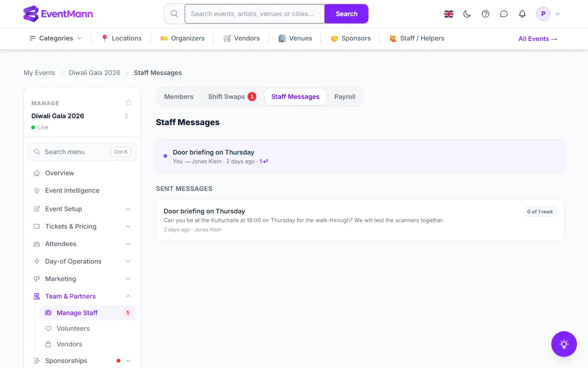Switch to the Payroll tab

click(x=345, y=97)
